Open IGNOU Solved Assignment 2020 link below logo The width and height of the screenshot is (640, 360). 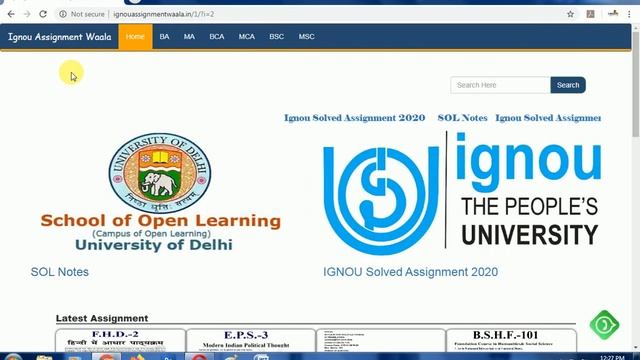click(411, 272)
